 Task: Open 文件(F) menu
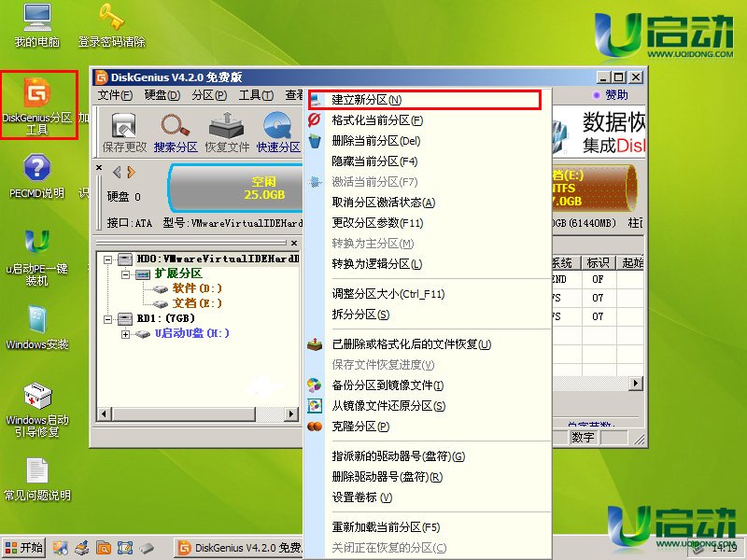[115, 95]
